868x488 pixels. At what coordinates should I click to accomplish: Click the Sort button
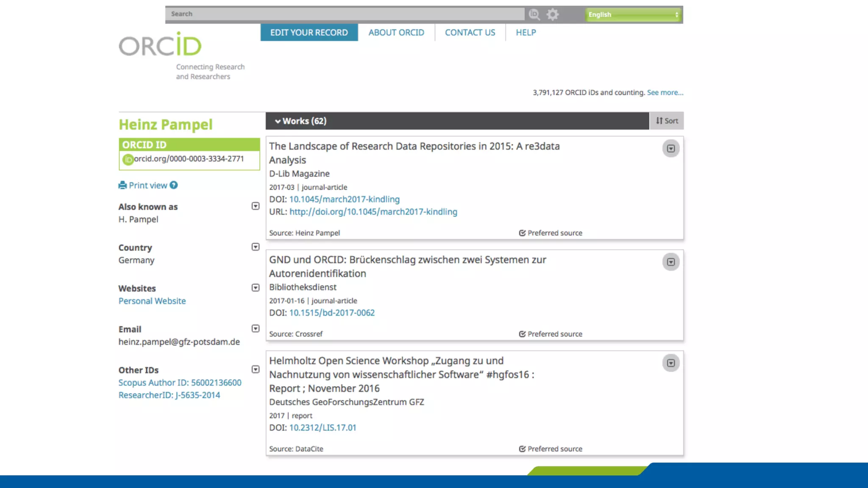(x=666, y=121)
